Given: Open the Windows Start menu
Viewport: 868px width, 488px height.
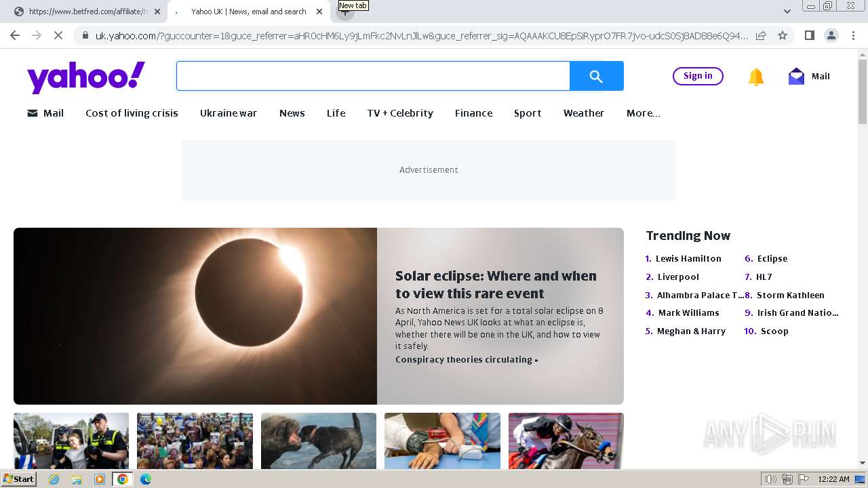Looking at the screenshot, I should (18, 479).
